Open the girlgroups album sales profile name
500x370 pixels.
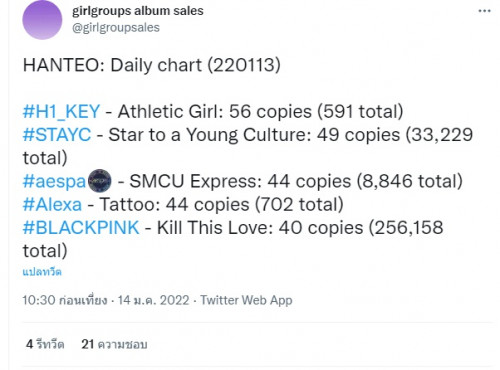[138, 11]
